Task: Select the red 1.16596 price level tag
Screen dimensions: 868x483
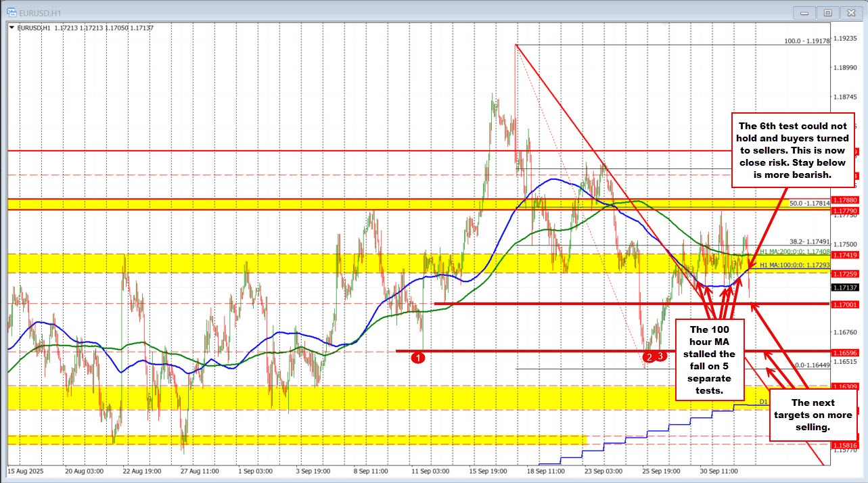Action: pos(844,352)
